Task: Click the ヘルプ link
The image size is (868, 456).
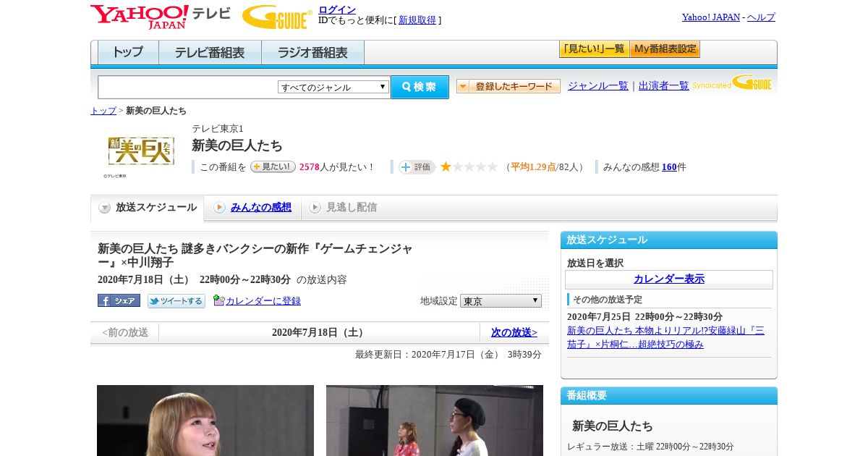Action: tap(761, 17)
